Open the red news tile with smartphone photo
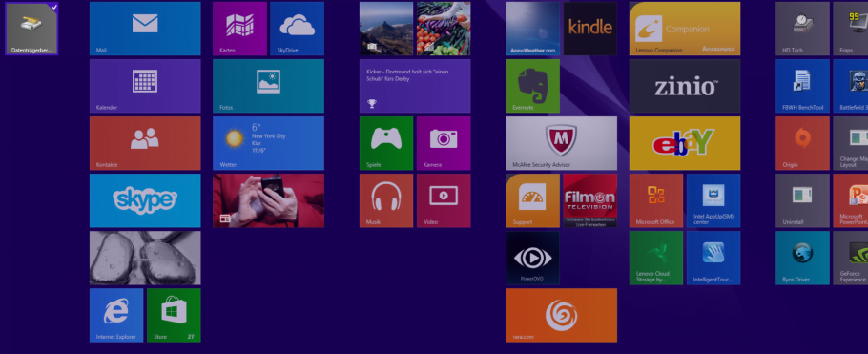The width and height of the screenshot is (868, 354). [268, 200]
